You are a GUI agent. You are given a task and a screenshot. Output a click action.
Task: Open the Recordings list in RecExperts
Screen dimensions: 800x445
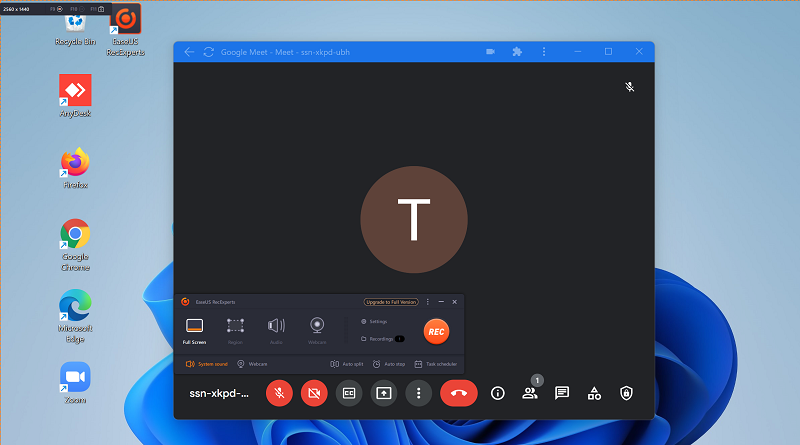tap(382, 339)
